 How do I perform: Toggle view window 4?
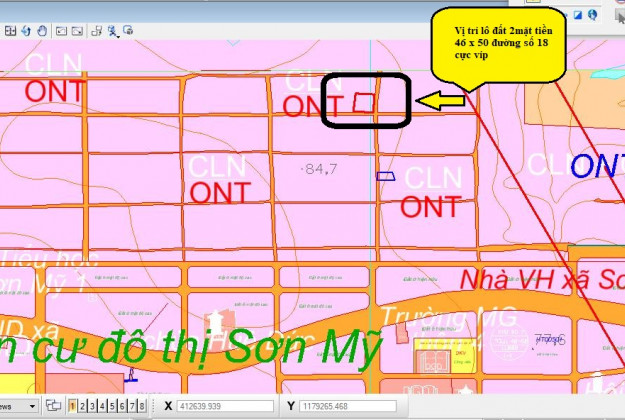102,406
